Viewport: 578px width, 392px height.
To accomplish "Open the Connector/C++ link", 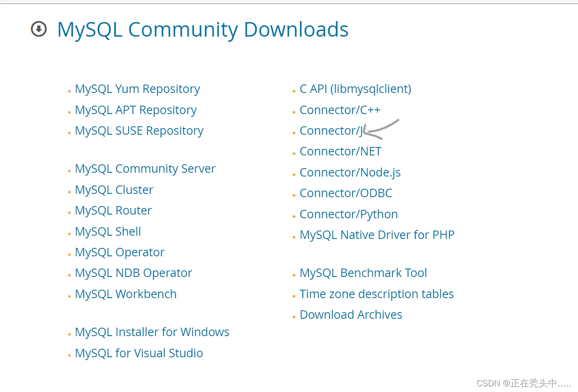I will click(x=340, y=110).
